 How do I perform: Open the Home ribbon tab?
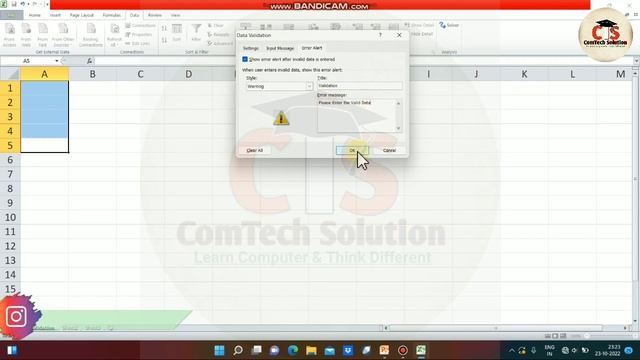[x=35, y=15]
